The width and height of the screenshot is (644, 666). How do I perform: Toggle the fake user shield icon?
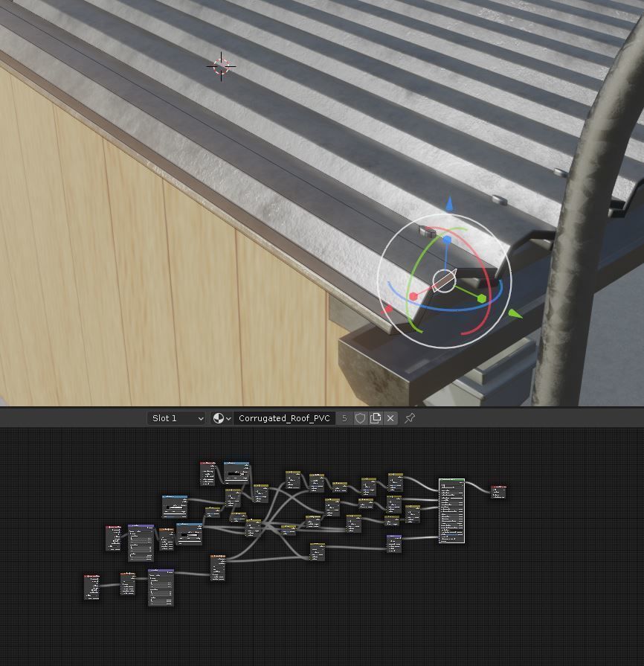pos(360,418)
